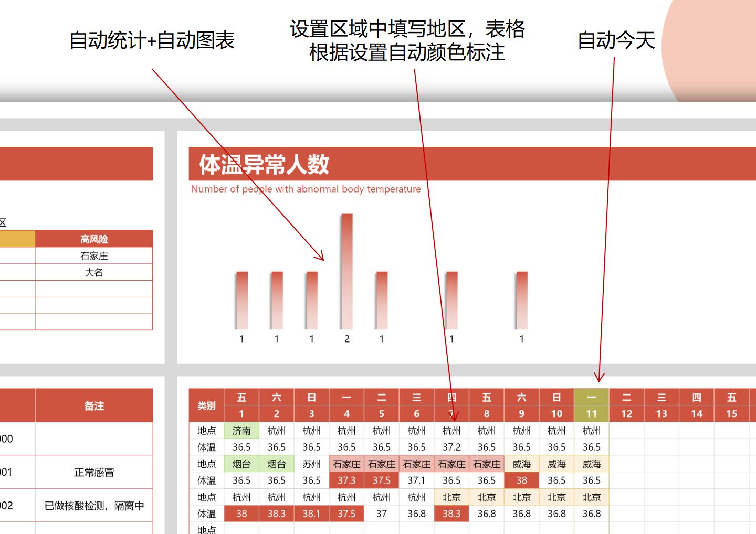Viewport: 756px width, 534px height.
Task: Select the 38 cell under day 9
Action: click(x=521, y=480)
